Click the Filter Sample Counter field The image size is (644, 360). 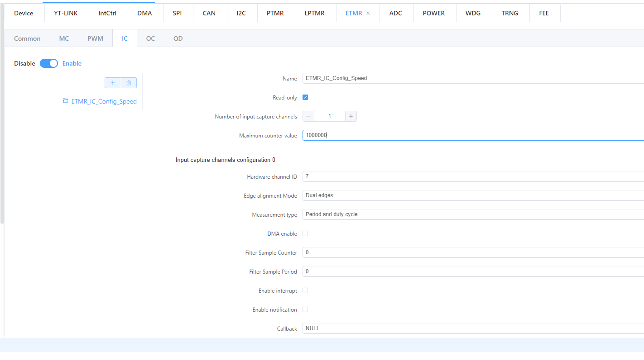[x=473, y=252]
